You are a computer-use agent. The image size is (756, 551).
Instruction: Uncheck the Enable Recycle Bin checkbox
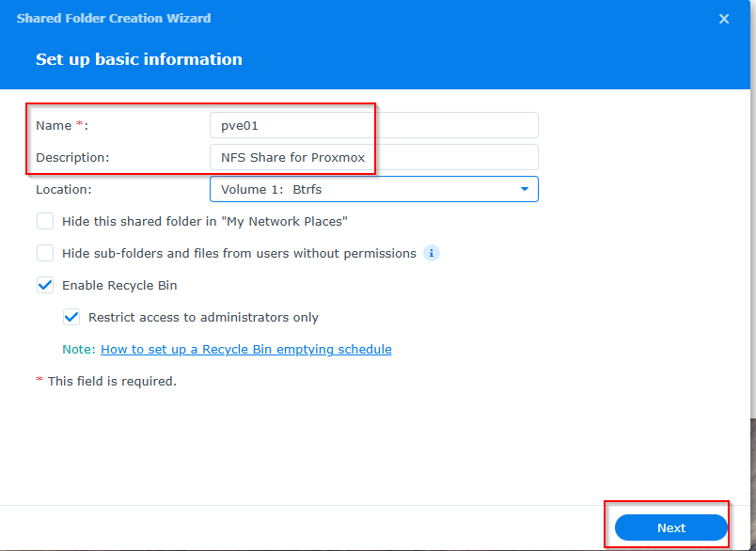pyautogui.click(x=45, y=285)
